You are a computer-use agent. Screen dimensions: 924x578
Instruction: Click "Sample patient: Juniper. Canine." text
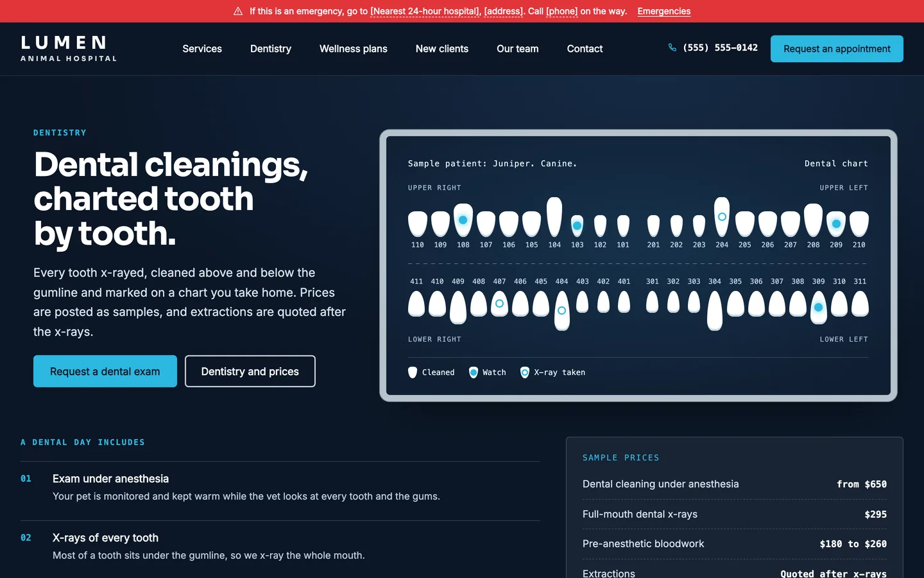[492, 164]
